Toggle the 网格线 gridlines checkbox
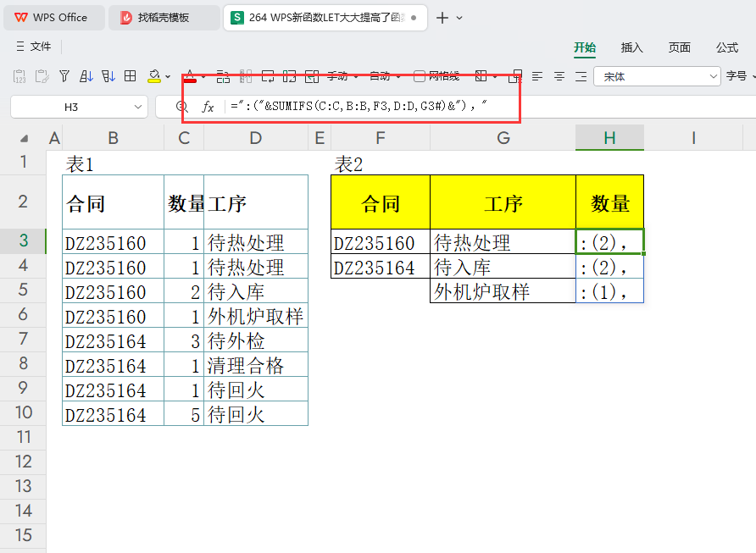Image resolution: width=756 pixels, height=553 pixels. [420, 75]
